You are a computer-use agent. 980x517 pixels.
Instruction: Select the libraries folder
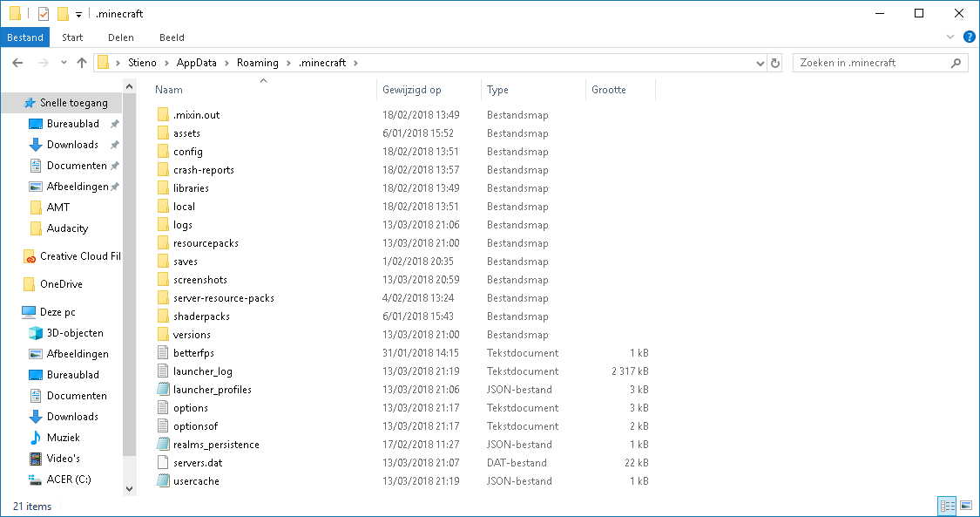(x=191, y=188)
